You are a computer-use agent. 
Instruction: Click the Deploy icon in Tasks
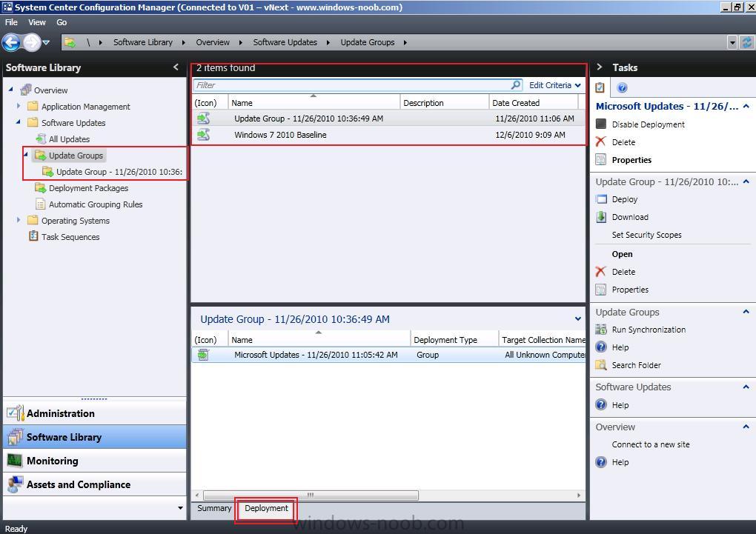tap(601, 199)
